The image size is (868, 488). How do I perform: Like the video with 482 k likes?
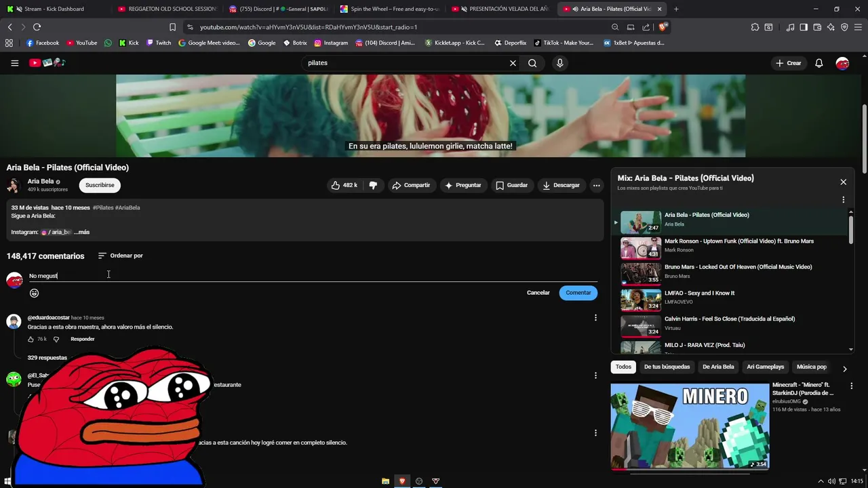pyautogui.click(x=344, y=185)
